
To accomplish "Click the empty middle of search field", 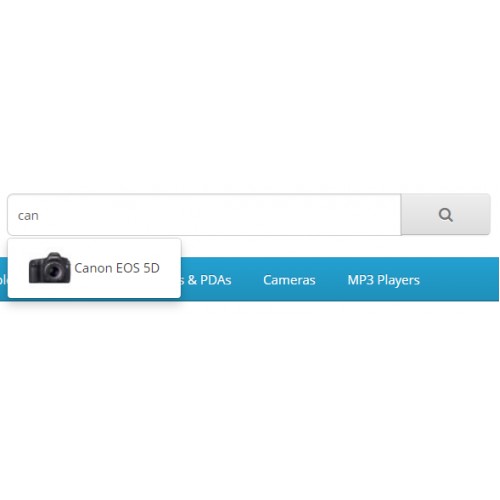I will [217, 215].
